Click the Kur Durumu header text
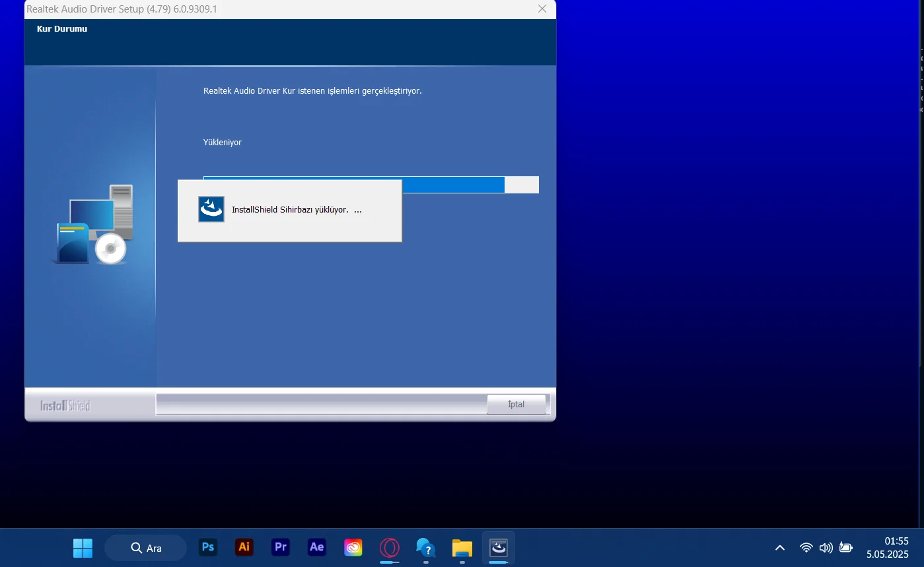This screenshot has width=924, height=567. (x=62, y=29)
